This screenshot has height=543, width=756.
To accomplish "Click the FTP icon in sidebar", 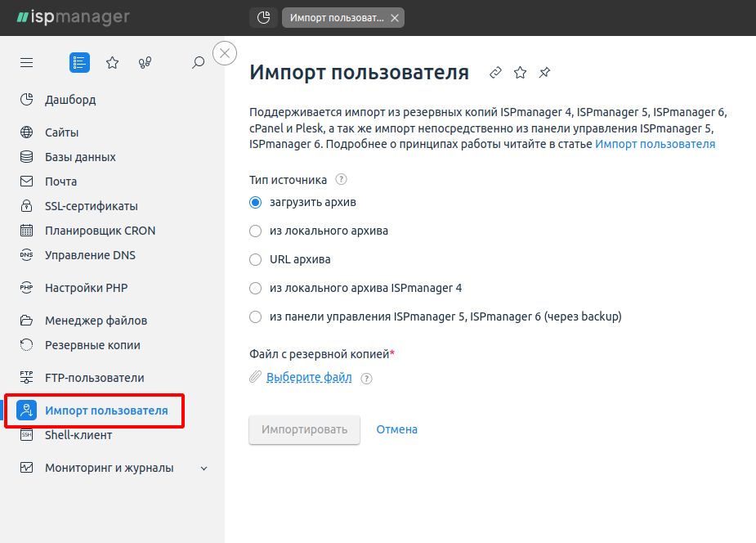I will (x=26, y=378).
